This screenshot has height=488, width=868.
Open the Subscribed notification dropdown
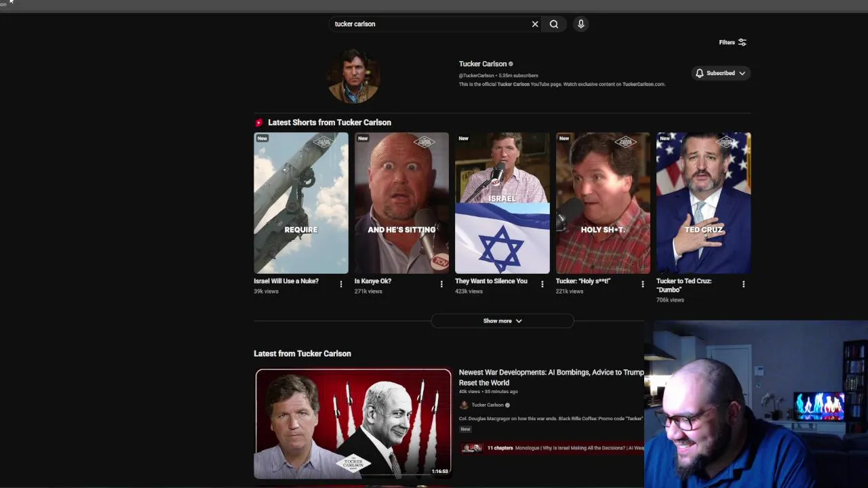[x=720, y=73]
